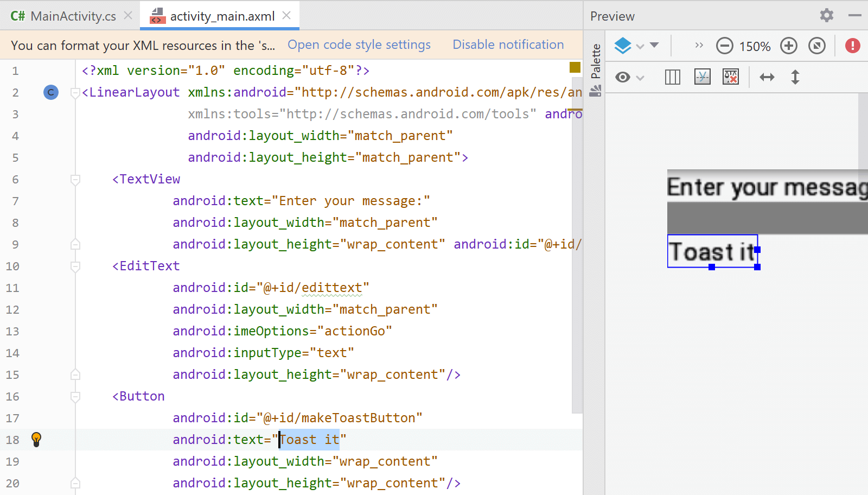Click the Open code style settings link
This screenshot has width=868, height=495.
(x=359, y=45)
